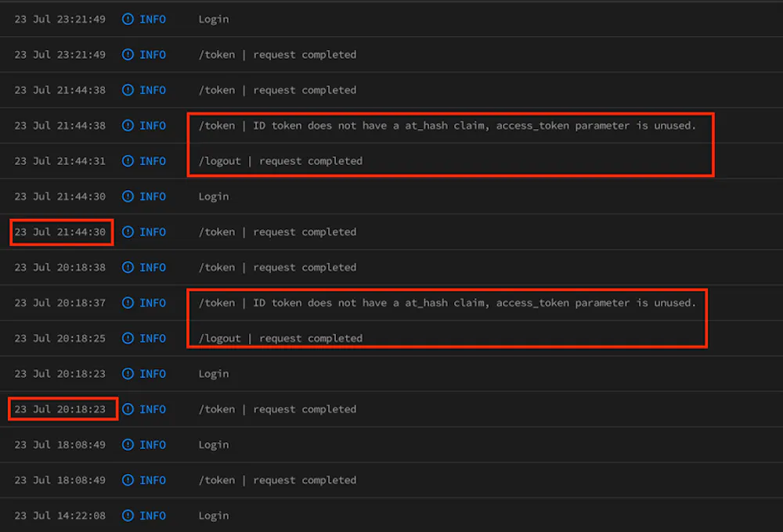Viewport: 783px width, 532px height.
Task: Select "/token | request completed" message at 18:08:49
Action: pos(278,480)
